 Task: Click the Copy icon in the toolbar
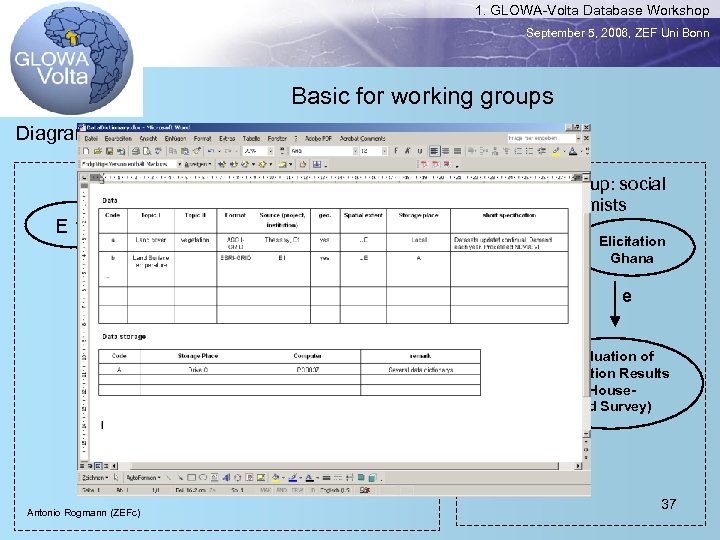pyautogui.click(x=173, y=151)
